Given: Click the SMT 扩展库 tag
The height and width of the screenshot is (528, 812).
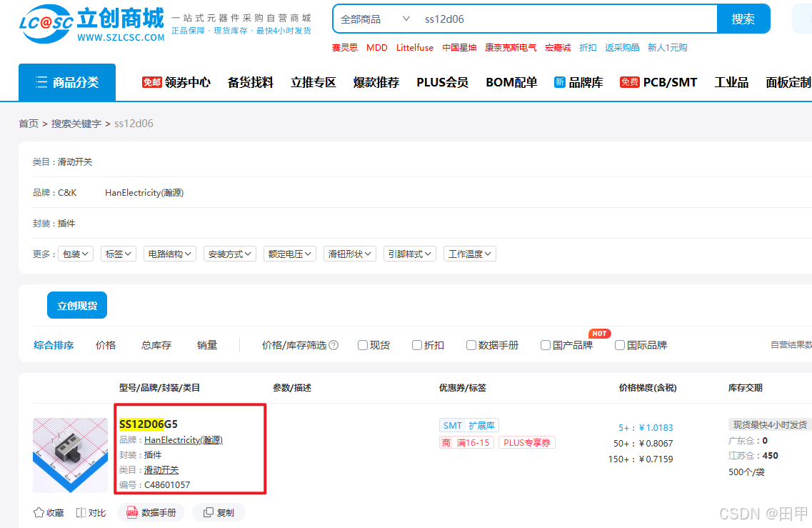Looking at the screenshot, I should point(469,425).
